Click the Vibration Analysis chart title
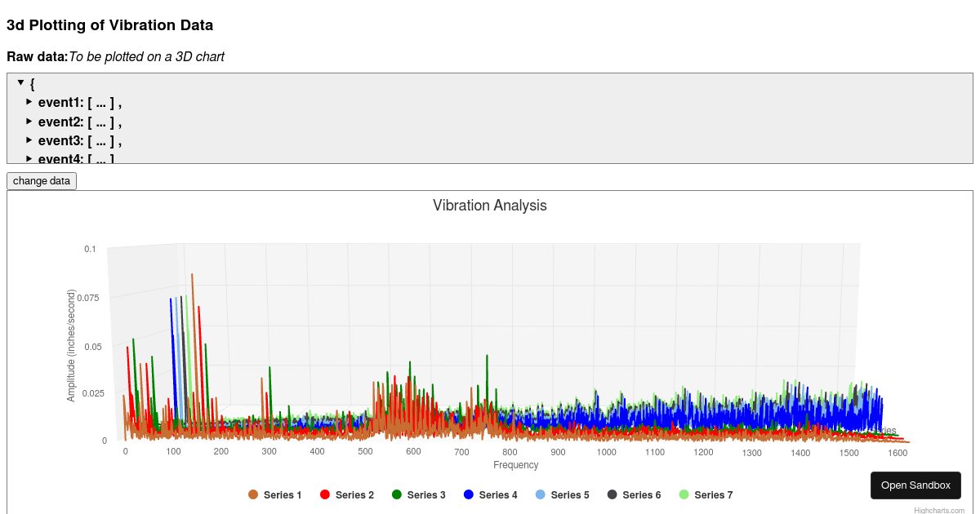The image size is (980, 514). (489, 206)
